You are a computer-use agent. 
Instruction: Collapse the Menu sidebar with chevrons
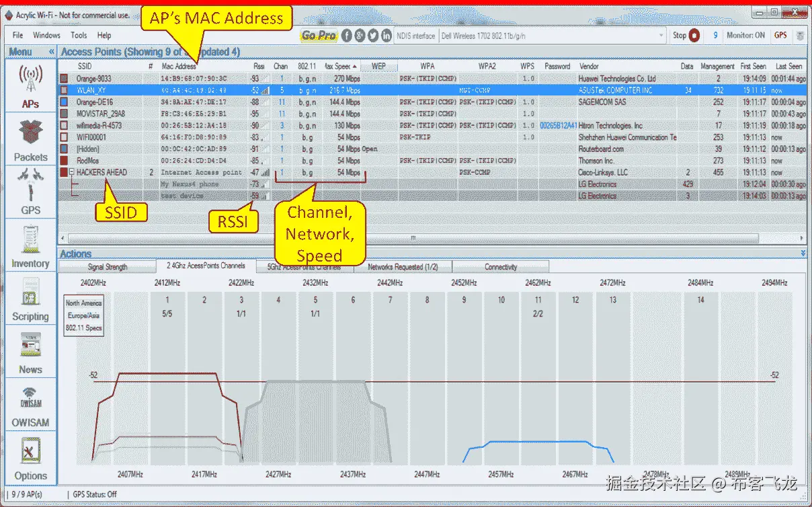[x=52, y=52]
